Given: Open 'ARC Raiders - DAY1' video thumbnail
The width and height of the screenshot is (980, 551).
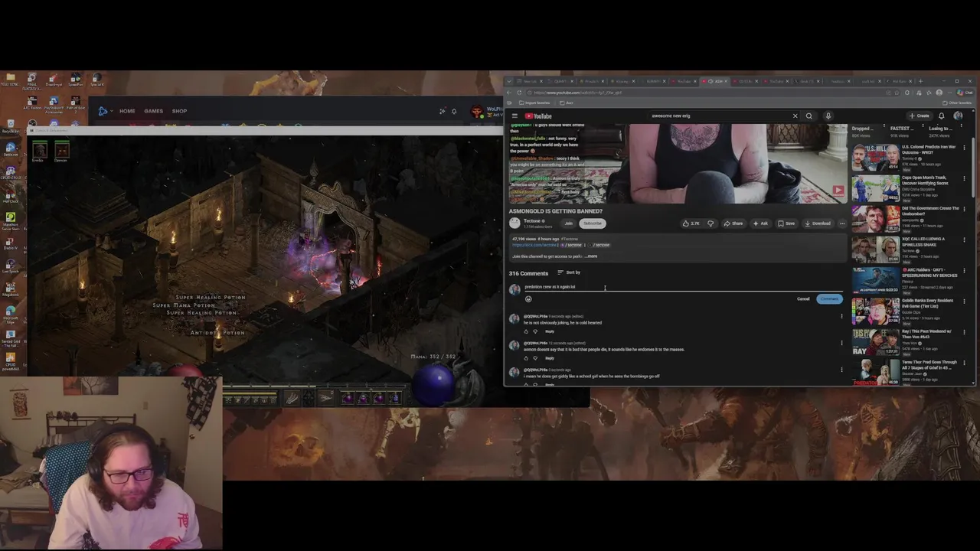Looking at the screenshot, I should 876,280.
